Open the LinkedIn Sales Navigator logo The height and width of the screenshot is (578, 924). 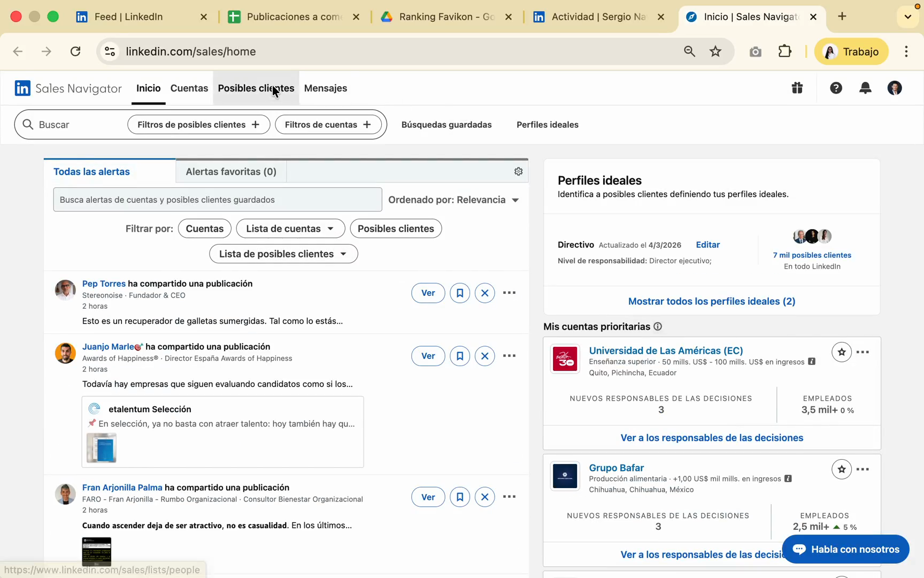[68, 88]
